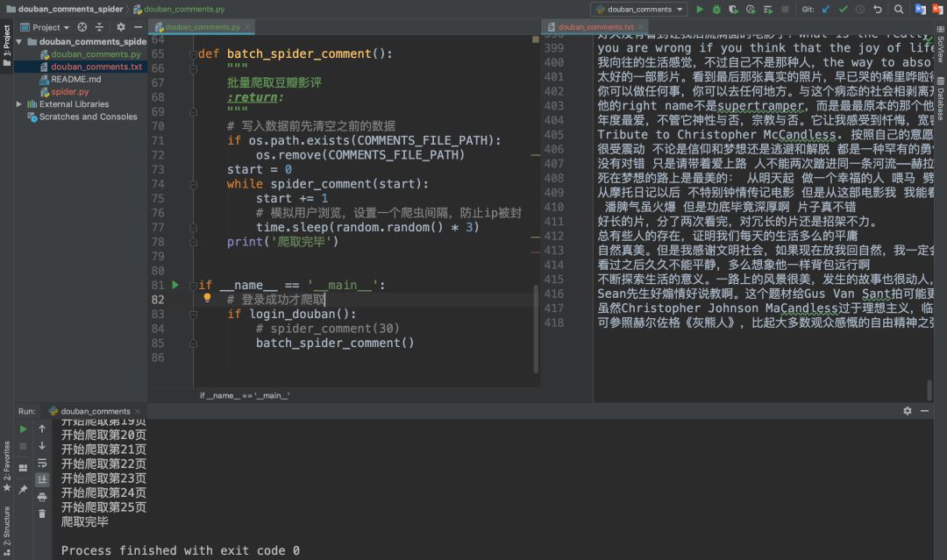This screenshot has width=947, height=560.
Task: Click Collapse All icon in Project panel
Action: click(100, 27)
